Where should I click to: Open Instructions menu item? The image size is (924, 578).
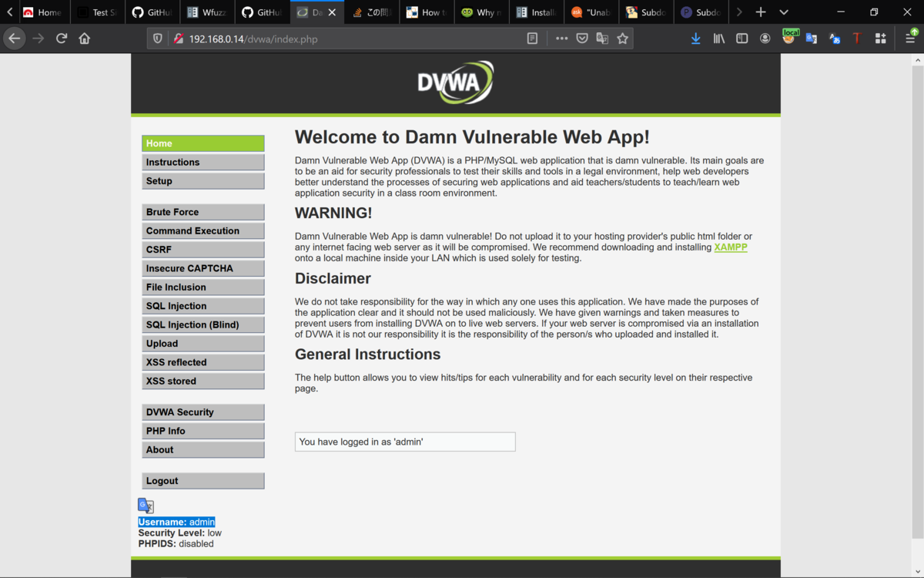[203, 162]
